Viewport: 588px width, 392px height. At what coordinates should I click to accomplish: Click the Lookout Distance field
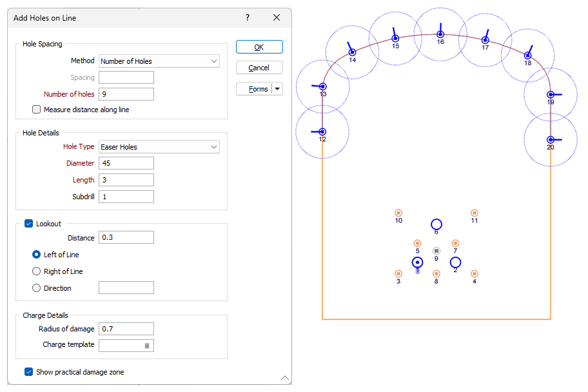(x=126, y=237)
